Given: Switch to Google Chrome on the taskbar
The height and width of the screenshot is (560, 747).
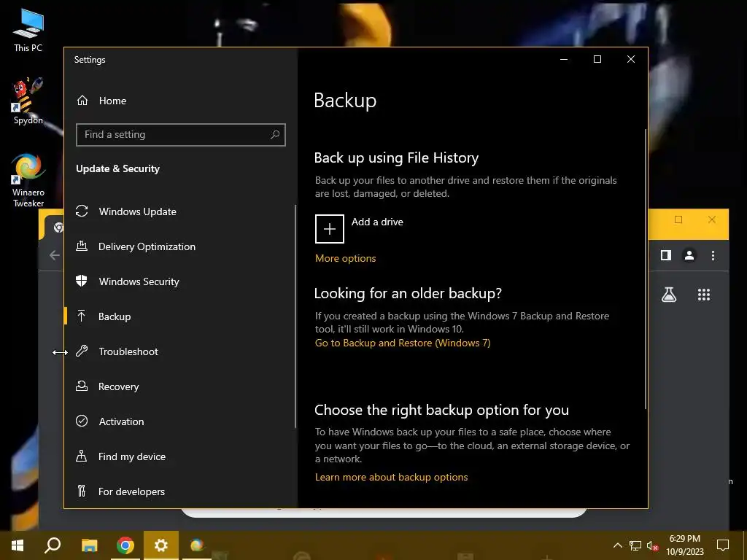Looking at the screenshot, I should tap(125, 545).
